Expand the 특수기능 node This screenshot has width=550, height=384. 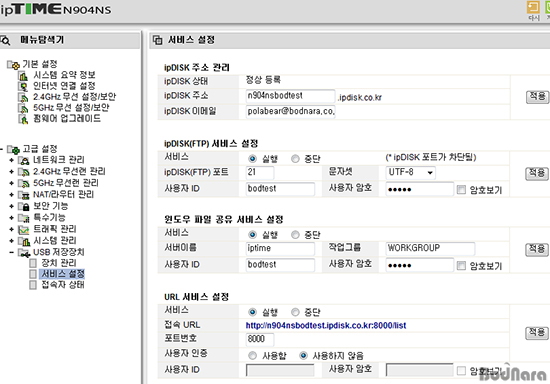[x=12, y=218]
